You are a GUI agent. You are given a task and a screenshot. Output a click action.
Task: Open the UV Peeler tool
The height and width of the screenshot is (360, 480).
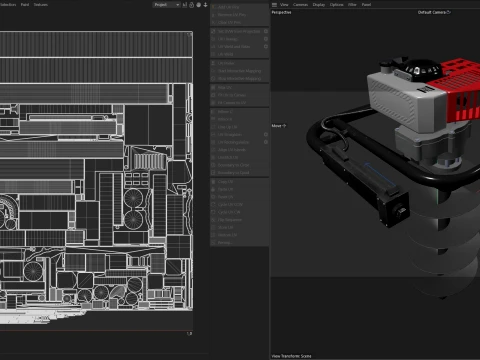point(239,63)
